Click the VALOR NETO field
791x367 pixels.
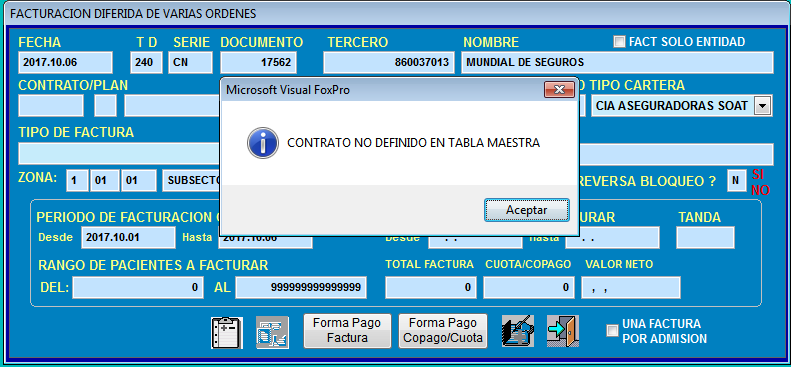(631, 287)
